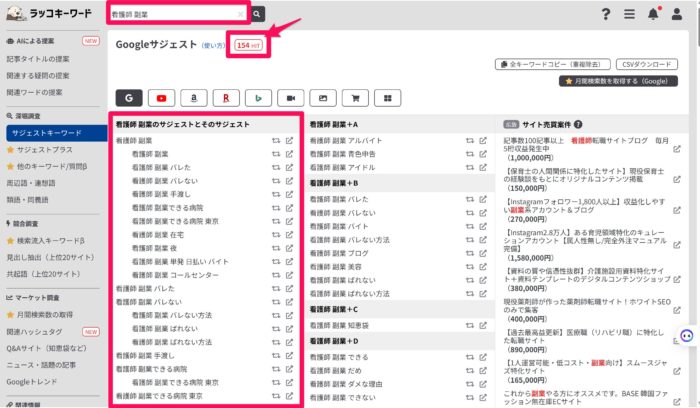Switch to YouTube suggest source
This screenshot has width=700, height=408.
coord(161,98)
